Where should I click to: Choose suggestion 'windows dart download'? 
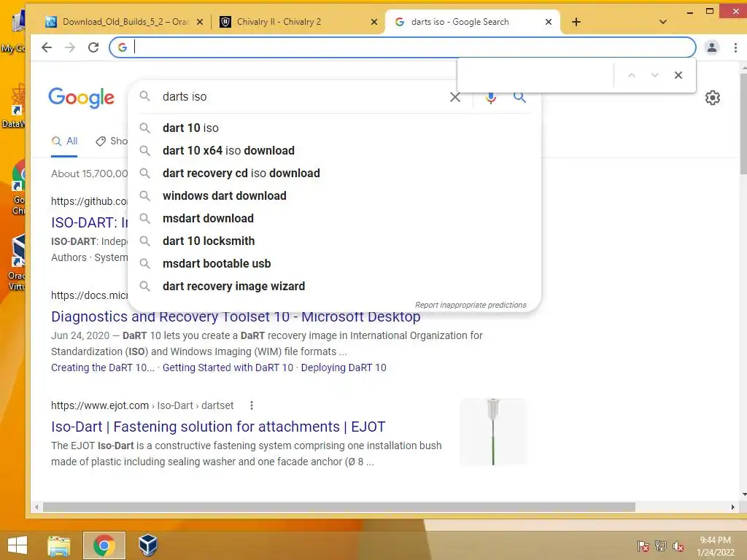(x=334, y=195)
